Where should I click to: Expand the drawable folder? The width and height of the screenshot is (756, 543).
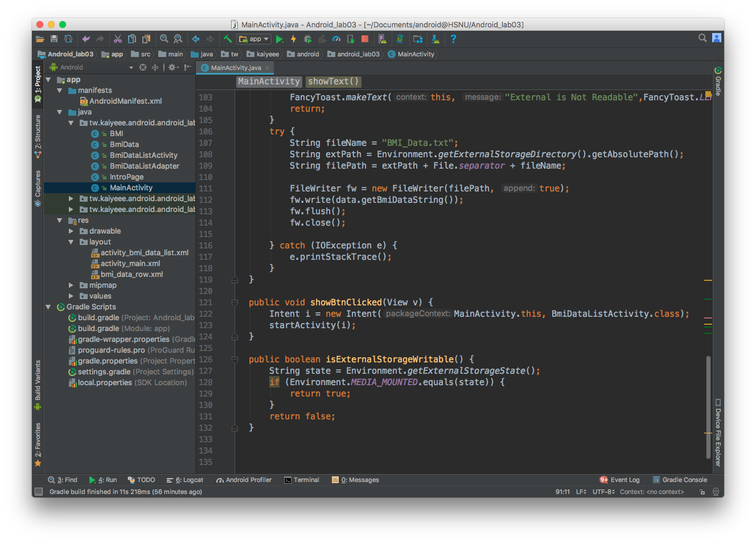[71, 231]
